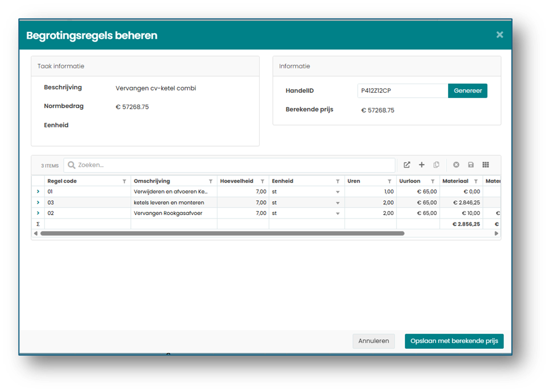Screen dimensions: 549x392
Task: Add a new budget line with the plus icon
Action: [x=421, y=164]
